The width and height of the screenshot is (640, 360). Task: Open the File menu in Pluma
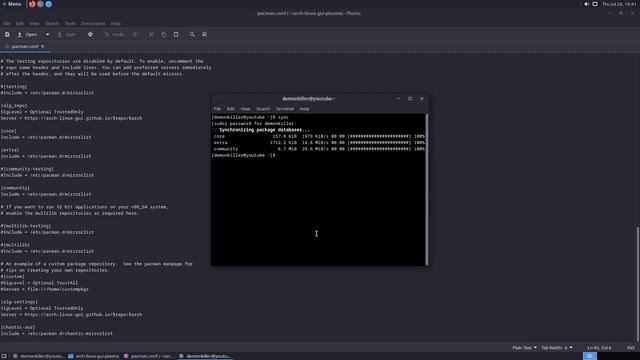coord(7,24)
